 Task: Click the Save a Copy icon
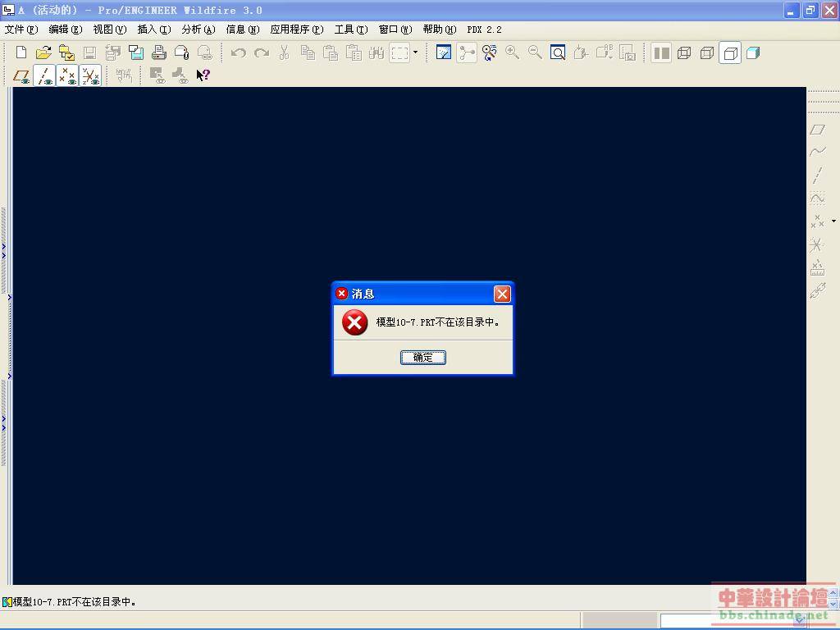[112, 52]
